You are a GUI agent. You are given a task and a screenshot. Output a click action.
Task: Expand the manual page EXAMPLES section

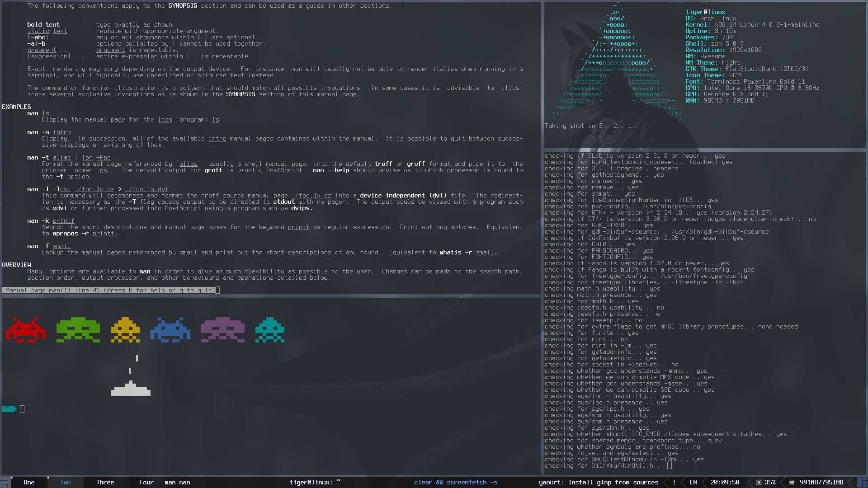(x=16, y=106)
